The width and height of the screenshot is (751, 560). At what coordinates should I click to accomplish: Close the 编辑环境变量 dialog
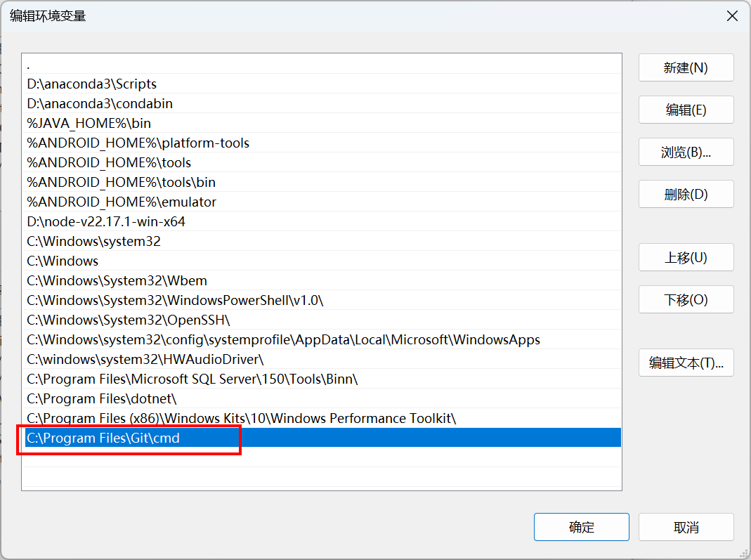pos(732,15)
